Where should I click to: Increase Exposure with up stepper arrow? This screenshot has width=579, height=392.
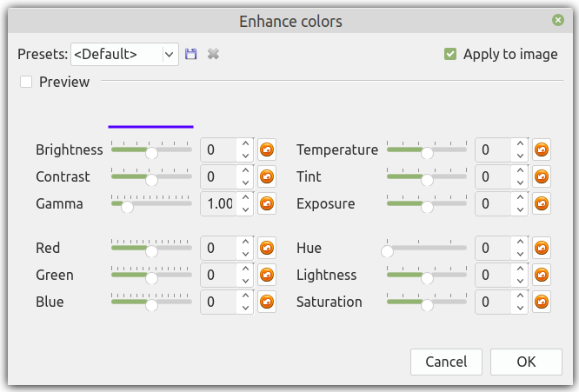point(520,197)
